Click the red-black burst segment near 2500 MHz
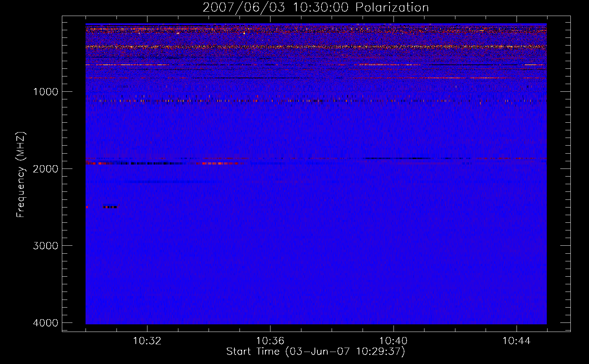Screen dimensions: 589x364 [110, 207]
